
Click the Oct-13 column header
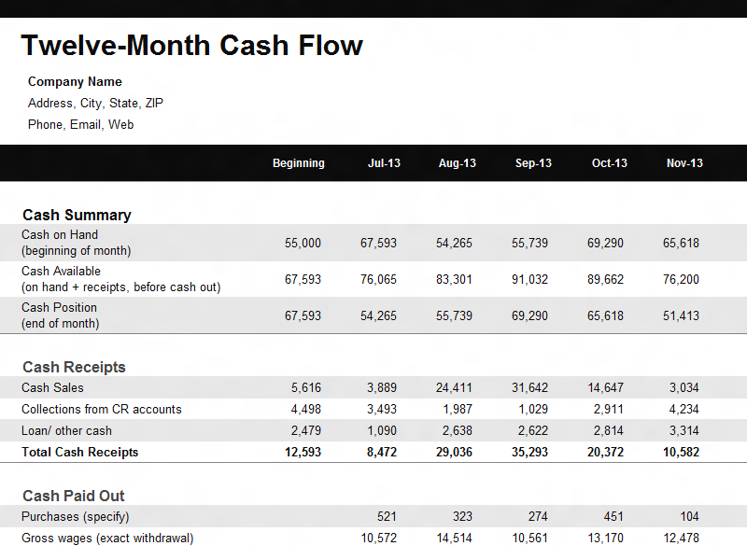coord(609,163)
